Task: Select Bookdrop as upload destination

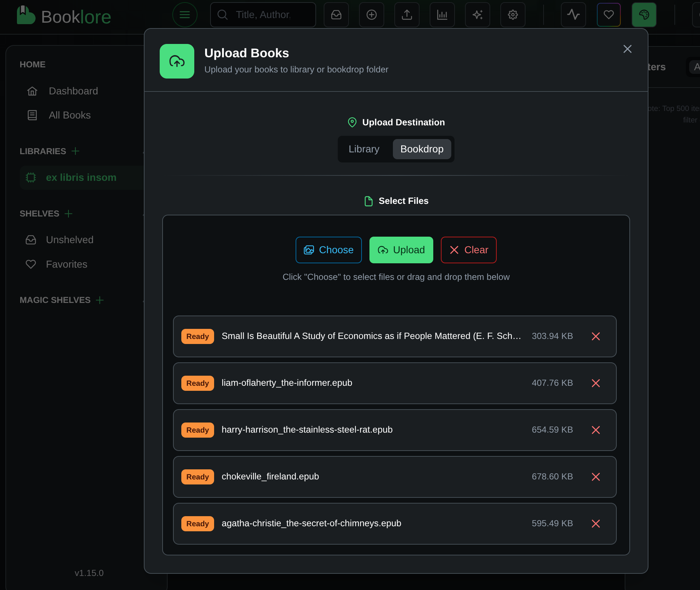Action: [x=422, y=149]
